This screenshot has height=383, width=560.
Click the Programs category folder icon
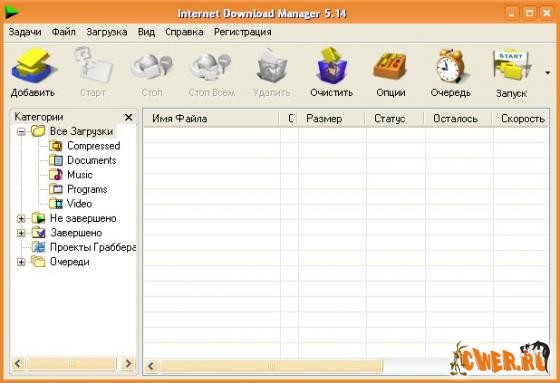click(56, 189)
